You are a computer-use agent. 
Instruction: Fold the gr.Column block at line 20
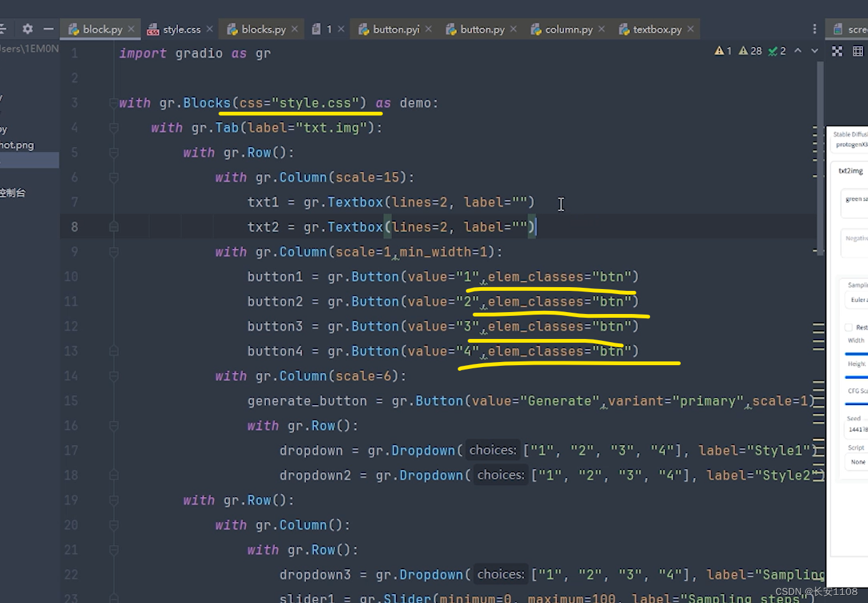[x=114, y=526]
